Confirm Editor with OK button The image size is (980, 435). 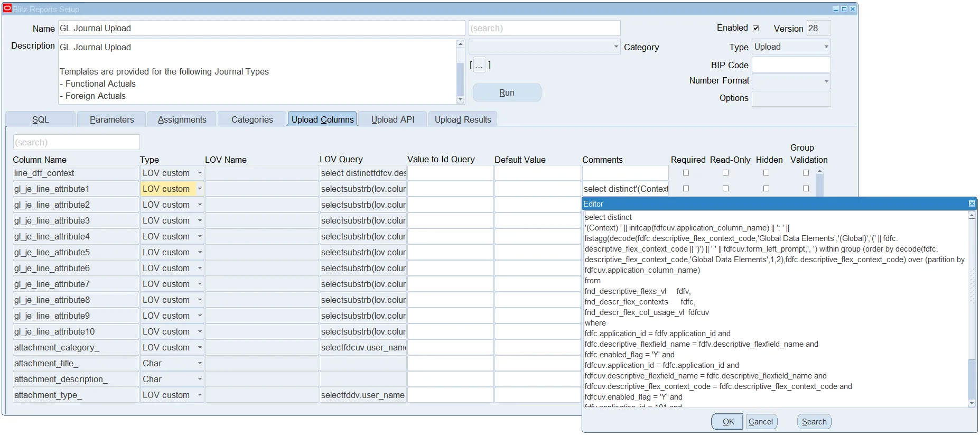tap(727, 422)
